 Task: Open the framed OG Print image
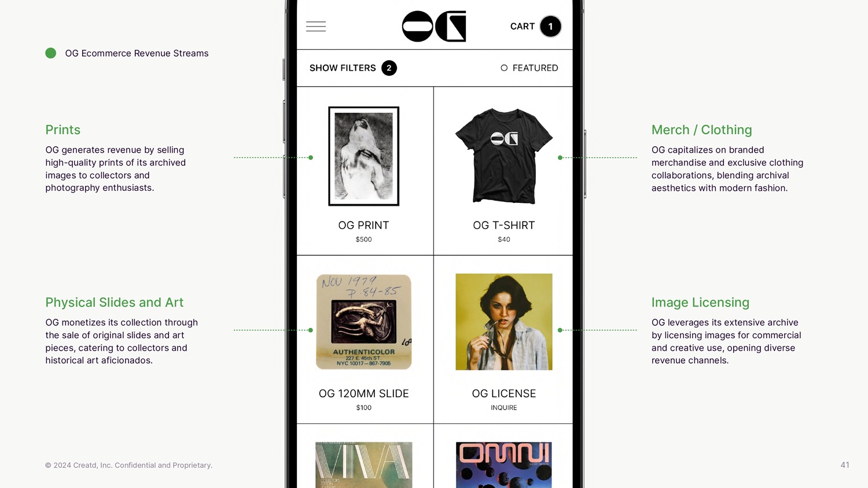[364, 156]
